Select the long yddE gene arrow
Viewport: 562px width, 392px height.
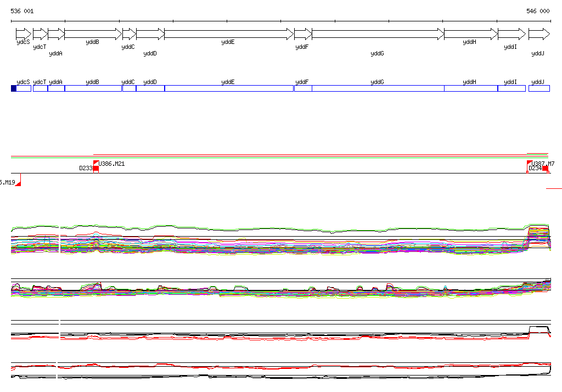pos(229,34)
